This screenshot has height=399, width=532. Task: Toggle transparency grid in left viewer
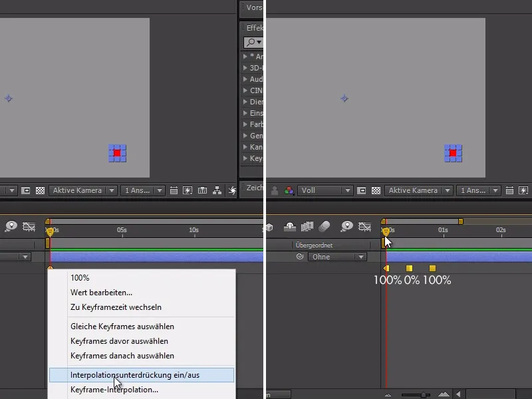tap(40, 190)
